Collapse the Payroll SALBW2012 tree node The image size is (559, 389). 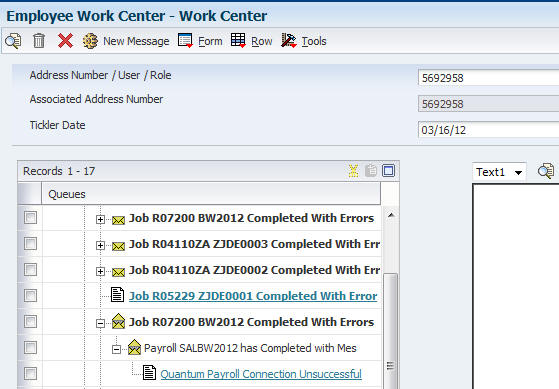pos(116,349)
